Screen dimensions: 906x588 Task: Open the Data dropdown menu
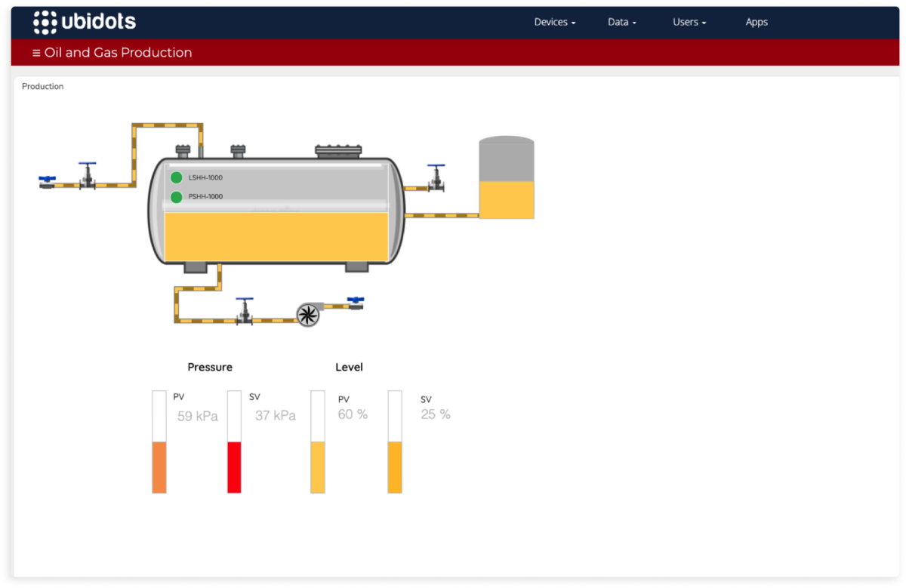pyautogui.click(x=621, y=22)
